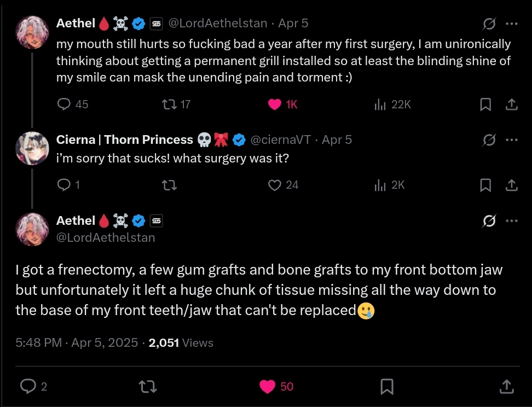Open more options on main frenectomy tweet
Screen dimensions: 532x407
tap(511, 221)
